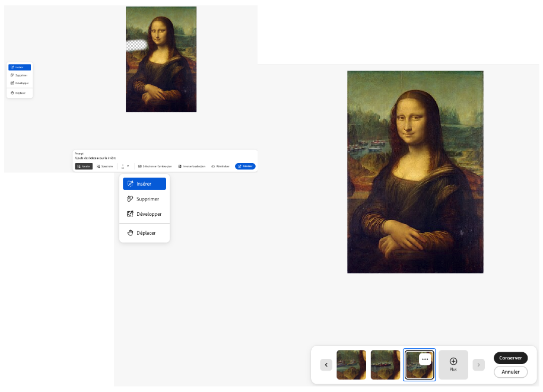Click the Développer icon in the large menu

click(x=131, y=214)
